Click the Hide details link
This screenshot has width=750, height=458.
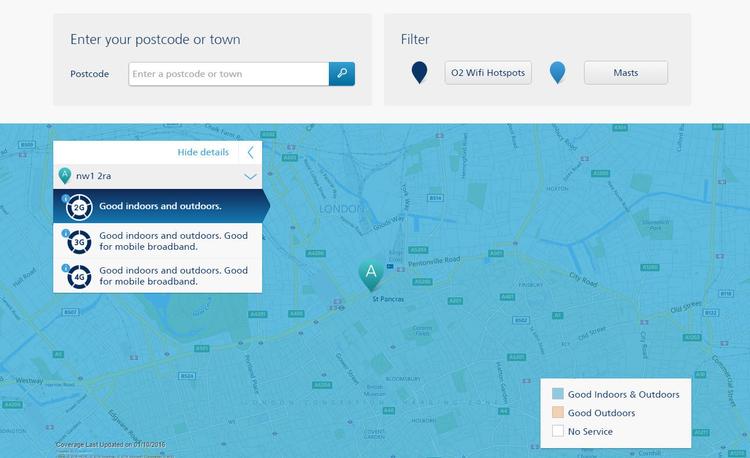pos(202,152)
